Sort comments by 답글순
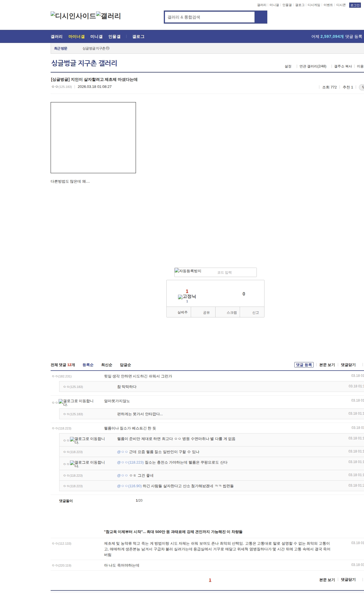 pos(125,365)
